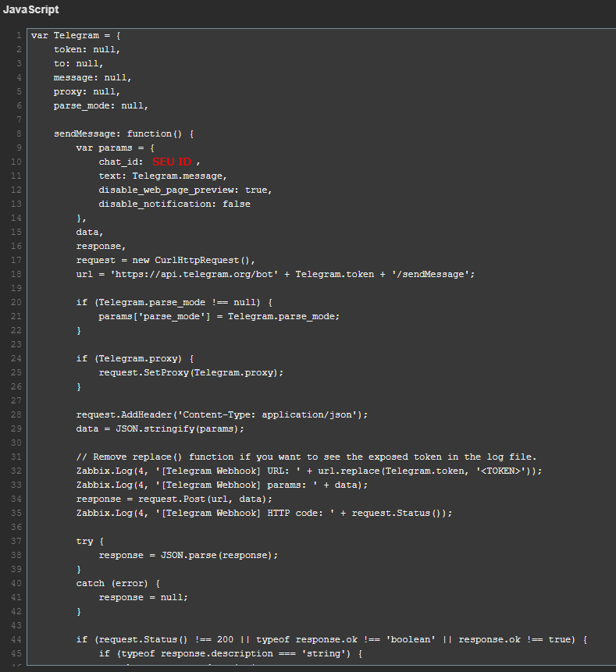
Task: Click the 'disable_notification: false' line
Action: coord(174,204)
